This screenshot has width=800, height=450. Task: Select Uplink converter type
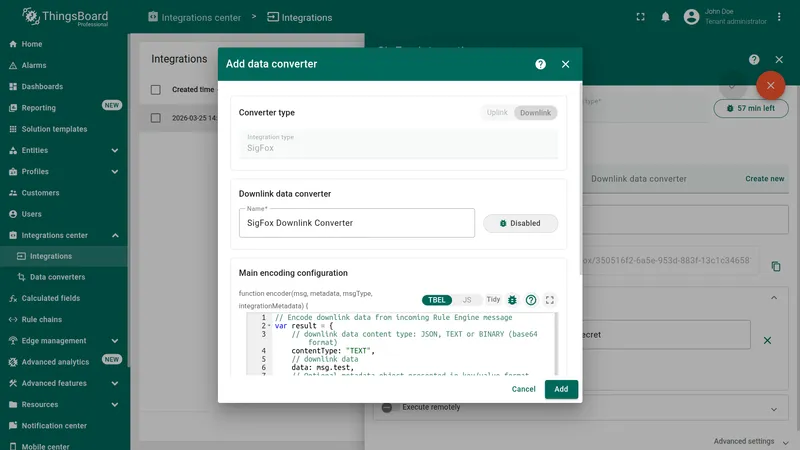[x=497, y=113]
